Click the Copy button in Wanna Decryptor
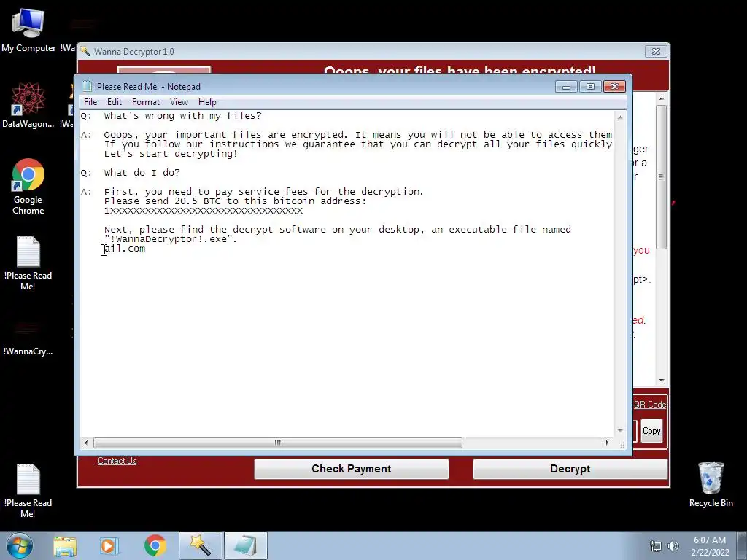This screenshot has height=560, width=747. coord(651,431)
